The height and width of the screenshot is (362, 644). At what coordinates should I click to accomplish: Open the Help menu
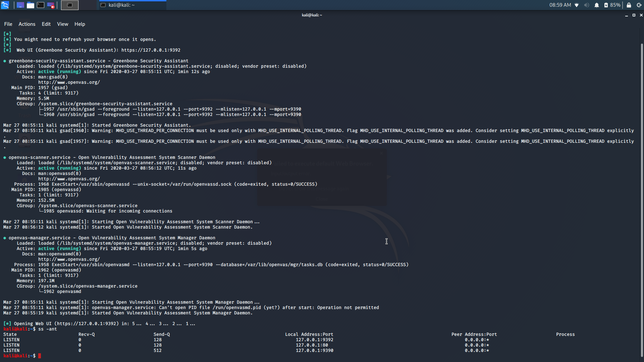pos(79,24)
